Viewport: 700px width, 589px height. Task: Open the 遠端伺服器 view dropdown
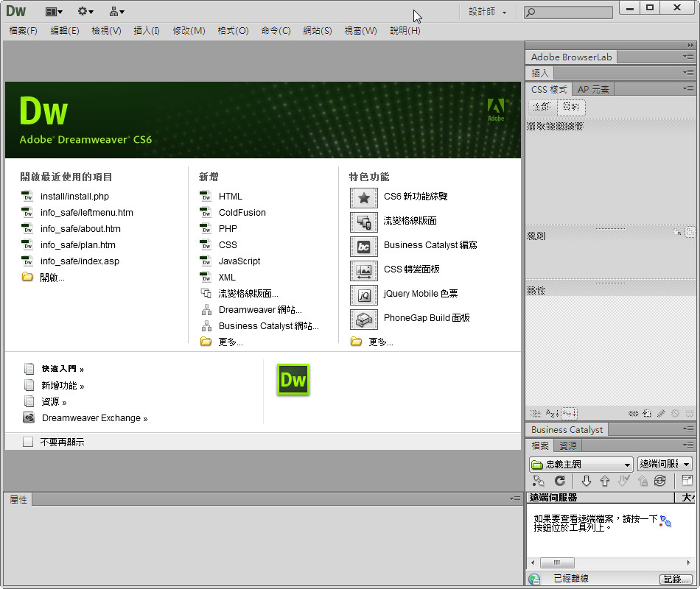[x=665, y=465]
